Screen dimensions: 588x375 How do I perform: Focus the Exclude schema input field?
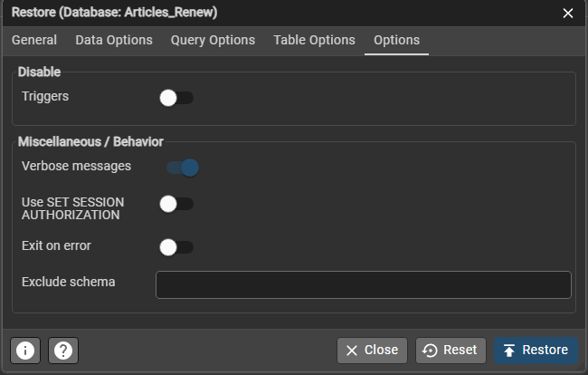tap(364, 284)
